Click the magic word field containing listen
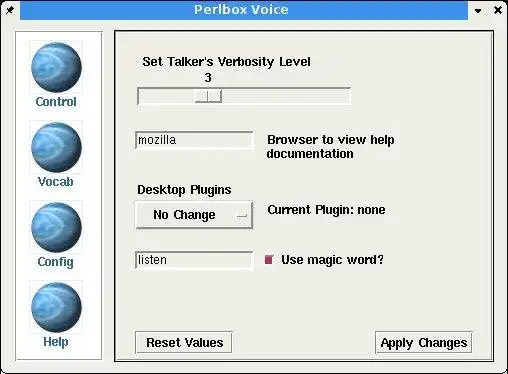Image resolution: width=508 pixels, height=374 pixels. tap(194, 260)
